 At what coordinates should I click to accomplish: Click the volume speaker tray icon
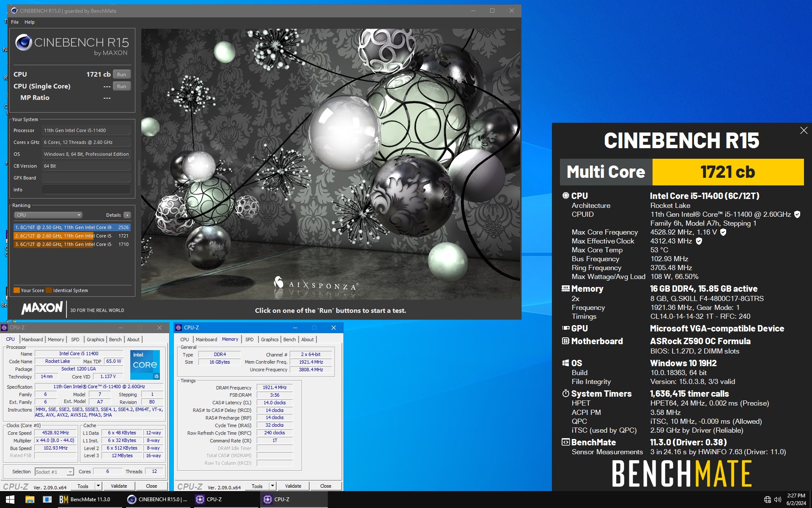coord(778,500)
